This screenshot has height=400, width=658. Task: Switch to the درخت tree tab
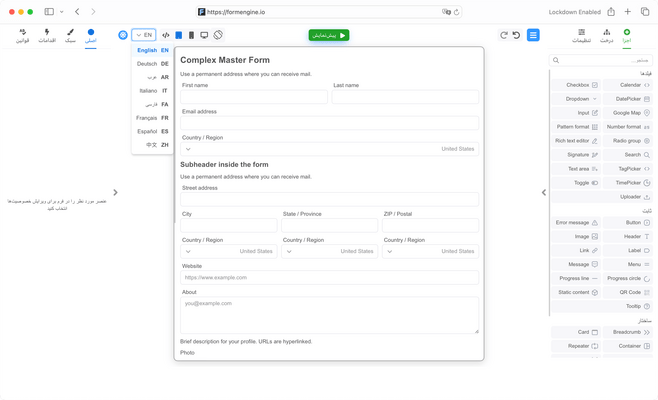pyautogui.click(x=606, y=36)
